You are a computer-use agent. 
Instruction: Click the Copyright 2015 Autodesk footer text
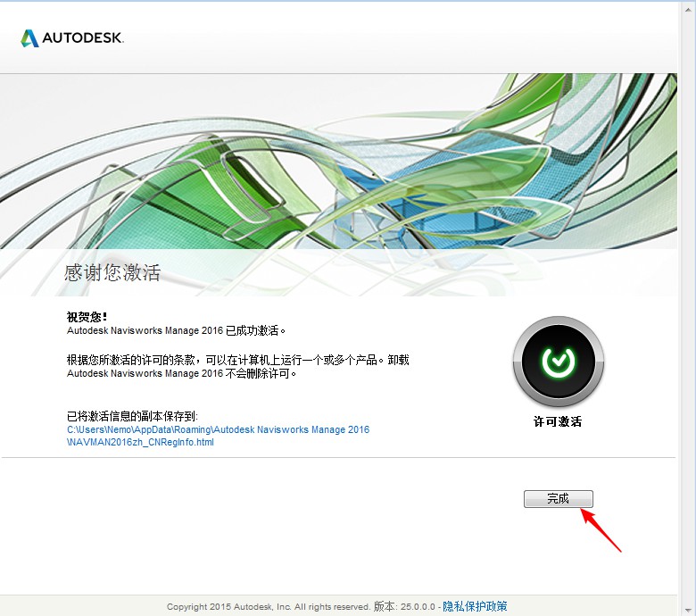(x=268, y=607)
